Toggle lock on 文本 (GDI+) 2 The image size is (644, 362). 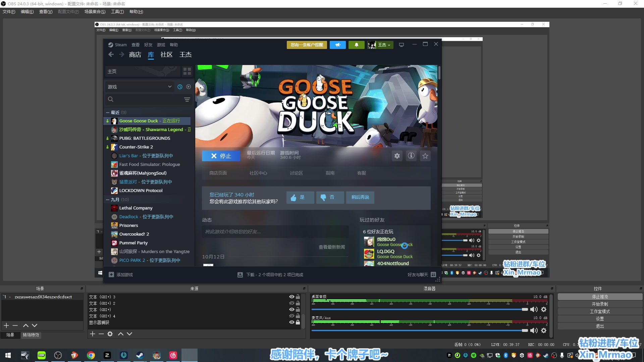(x=298, y=303)
